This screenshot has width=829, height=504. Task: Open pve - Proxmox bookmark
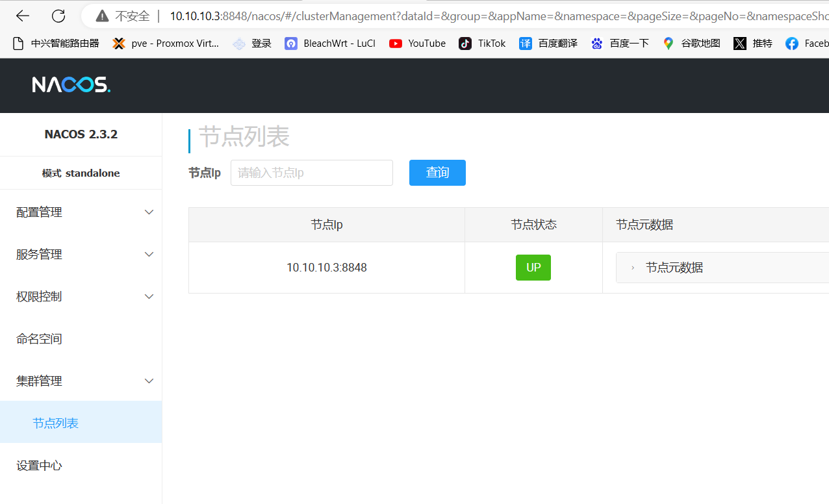point(166,44)
